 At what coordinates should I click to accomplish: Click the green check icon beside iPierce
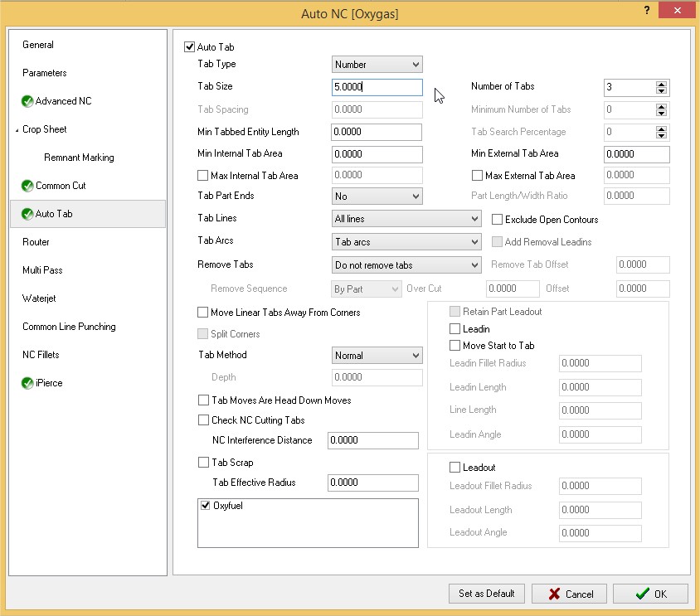click(x=27, y=383)
